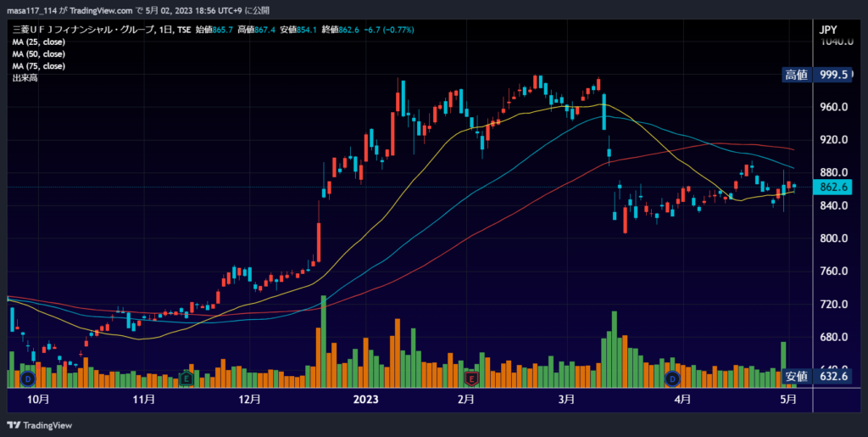
Task: Click the highlighted 862.6 current price label
Action: point(832,188)
